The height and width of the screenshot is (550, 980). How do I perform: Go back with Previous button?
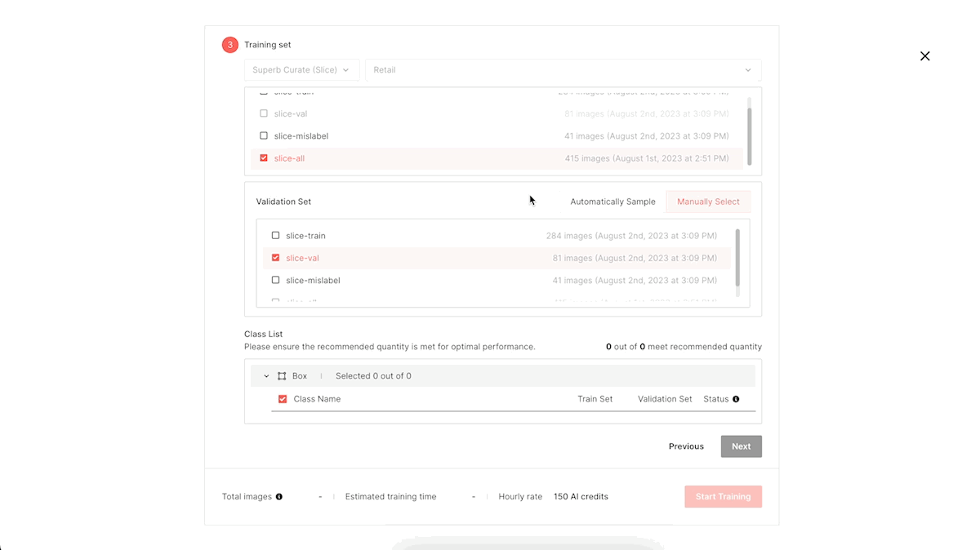tap(686, 446)
